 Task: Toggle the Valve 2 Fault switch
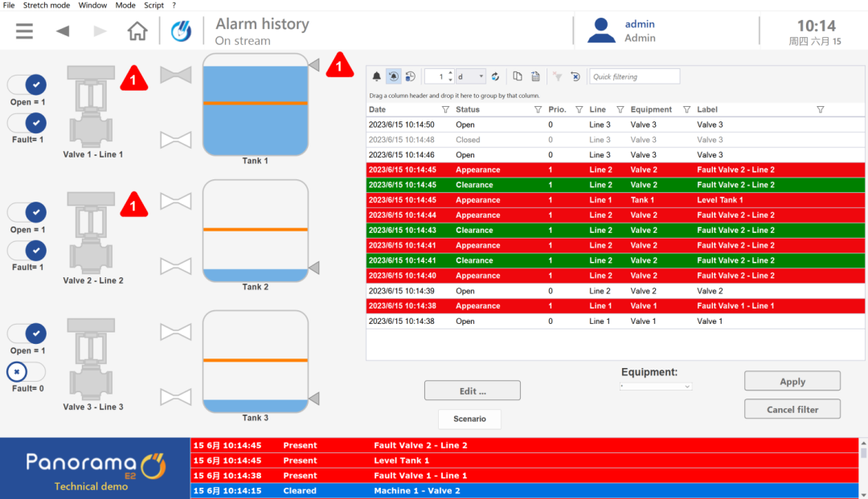pyautogui.click(x=27, y=251)
